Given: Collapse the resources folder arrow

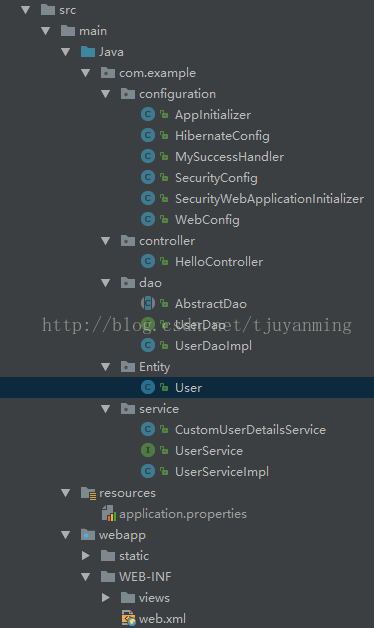Looking at the screenshot, I should click(x=66, y=493).
